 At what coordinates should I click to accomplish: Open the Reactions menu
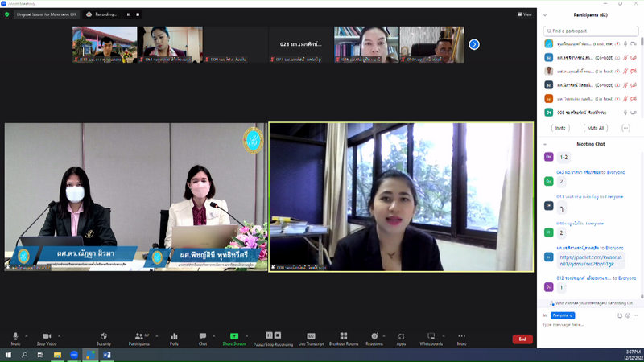coord(374,336)
